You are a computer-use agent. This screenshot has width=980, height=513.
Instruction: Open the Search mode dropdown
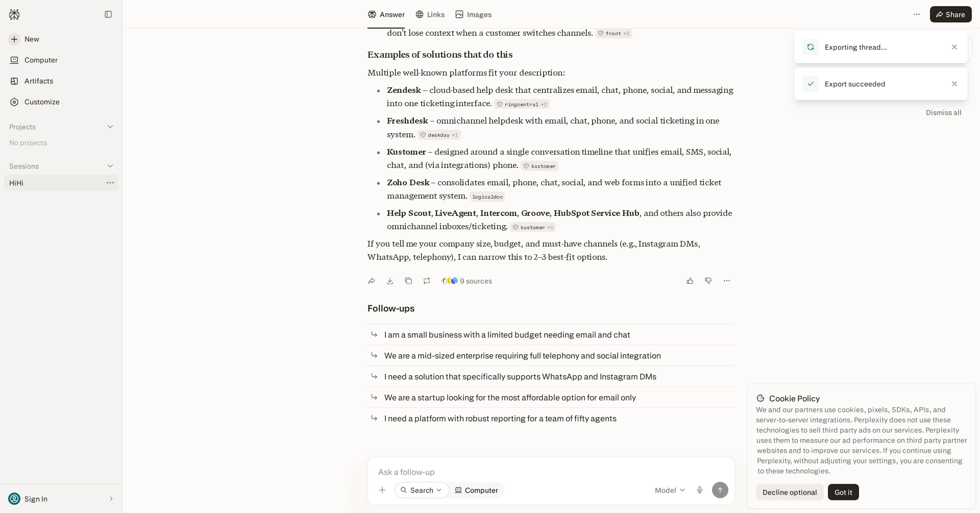[x=422, y=490]
